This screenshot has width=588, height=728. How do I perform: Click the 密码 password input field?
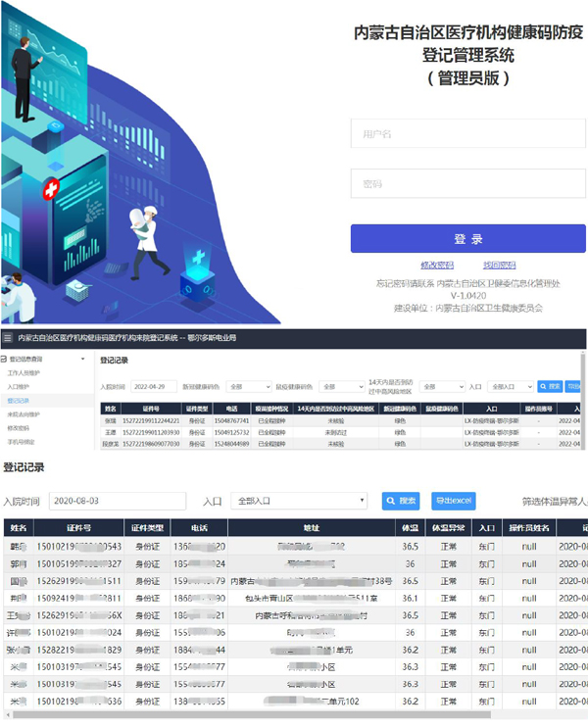pyautogui.click(x=467, y=183)
